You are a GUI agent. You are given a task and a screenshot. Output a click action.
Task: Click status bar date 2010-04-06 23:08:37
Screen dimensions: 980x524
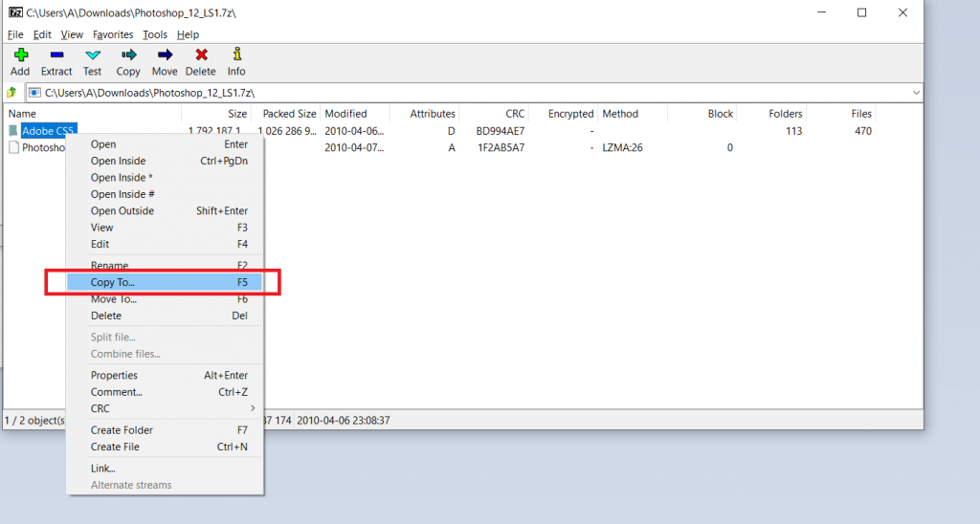coord(344,421)
